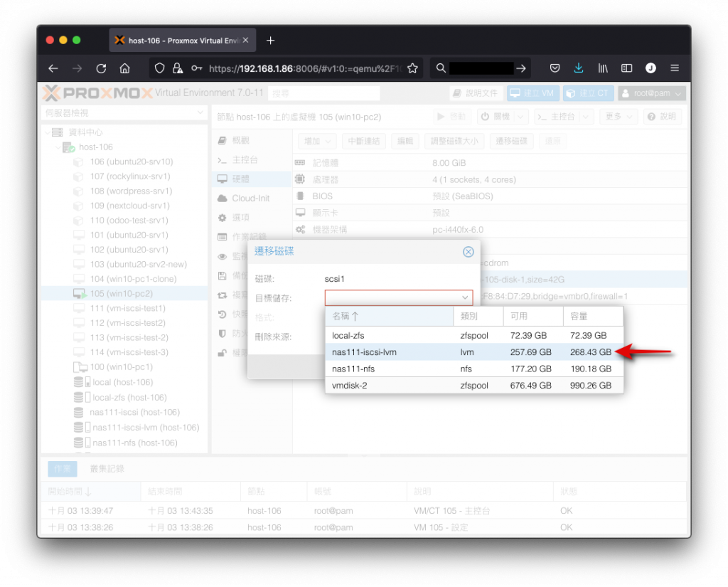Open root@pam user menu

pyautogui.click(x=652, y=93)
